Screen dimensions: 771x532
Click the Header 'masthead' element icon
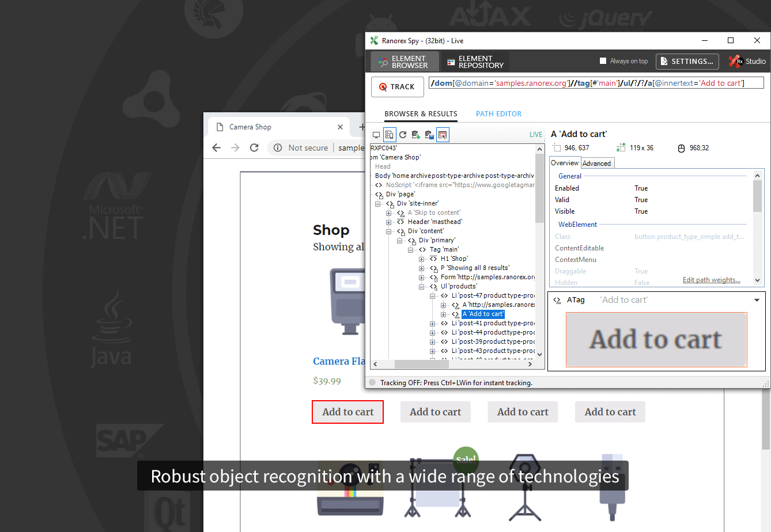[x=400, y=222]
